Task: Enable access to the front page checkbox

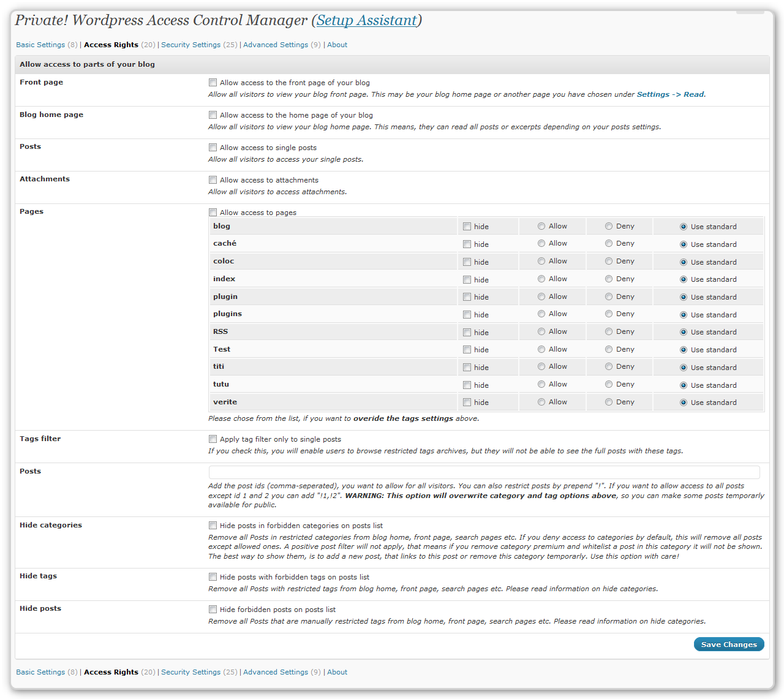Action: (x=213, y=82)
